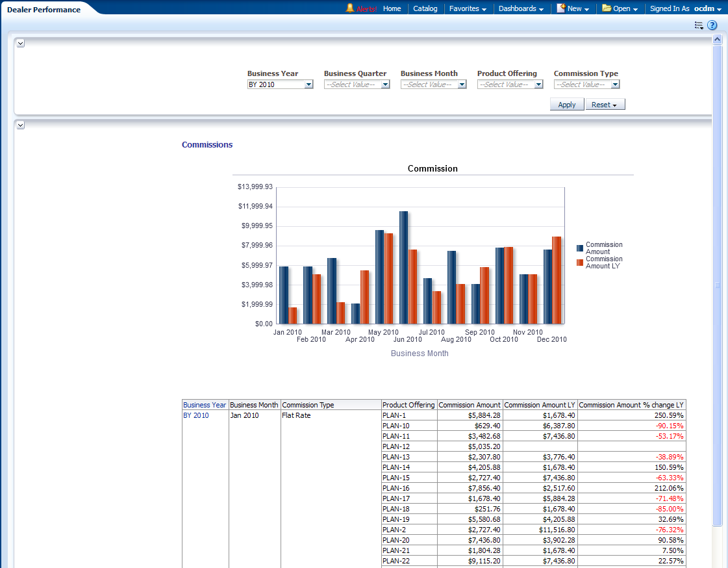Click the Alerts bell icon
Viewport: 728px width, 568px height.
(350, 8)
